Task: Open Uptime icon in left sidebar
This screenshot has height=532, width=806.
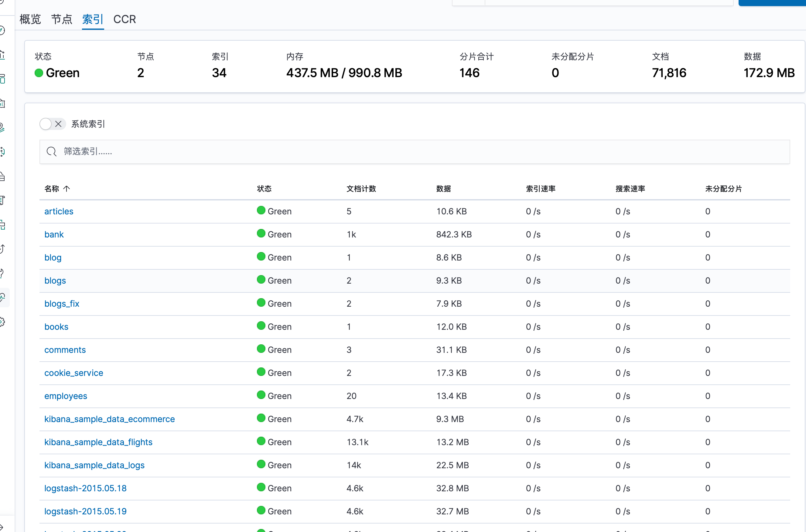Action: point(2,249)
